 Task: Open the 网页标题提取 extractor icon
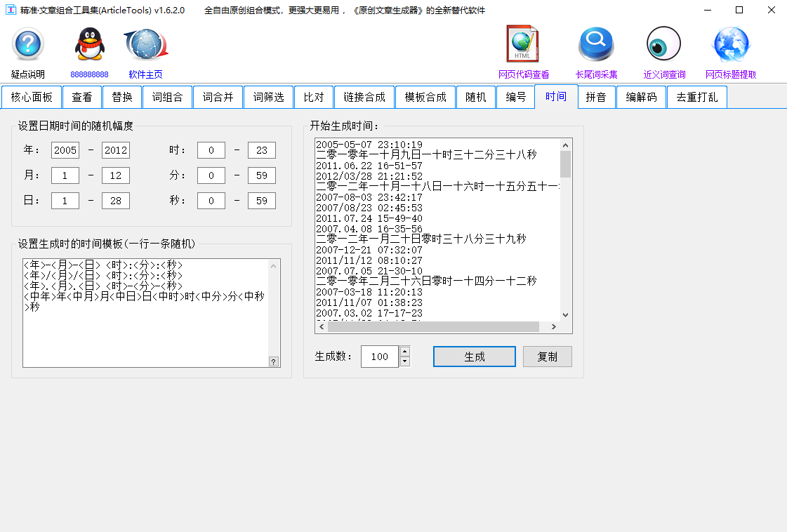pos(731,44)
